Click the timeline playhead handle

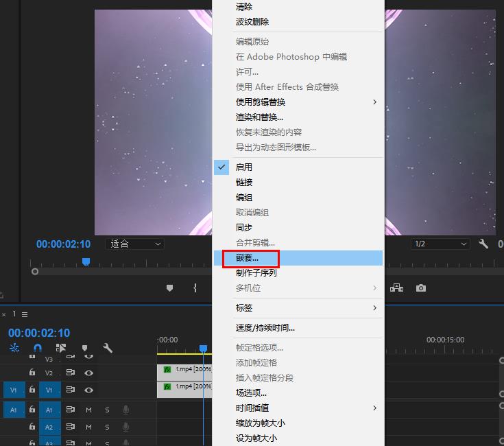203,349
